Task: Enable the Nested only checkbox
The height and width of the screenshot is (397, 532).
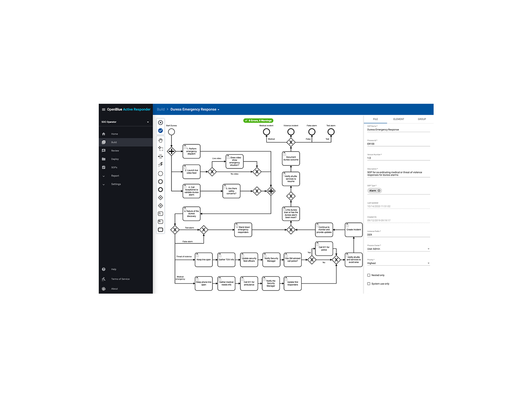Action: point(369,275)
